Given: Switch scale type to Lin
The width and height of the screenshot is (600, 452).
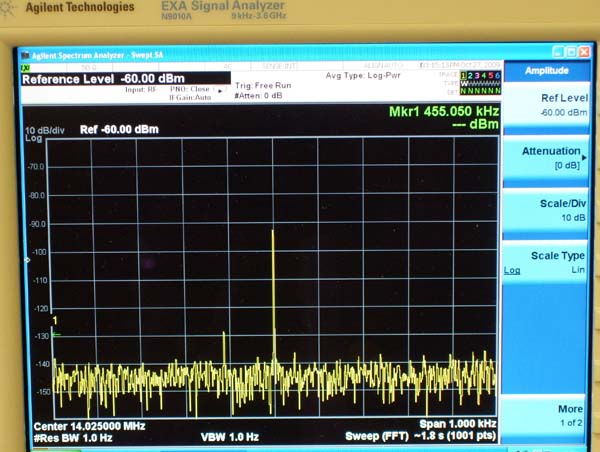Looking at the screenshot, I should point(578,269).
